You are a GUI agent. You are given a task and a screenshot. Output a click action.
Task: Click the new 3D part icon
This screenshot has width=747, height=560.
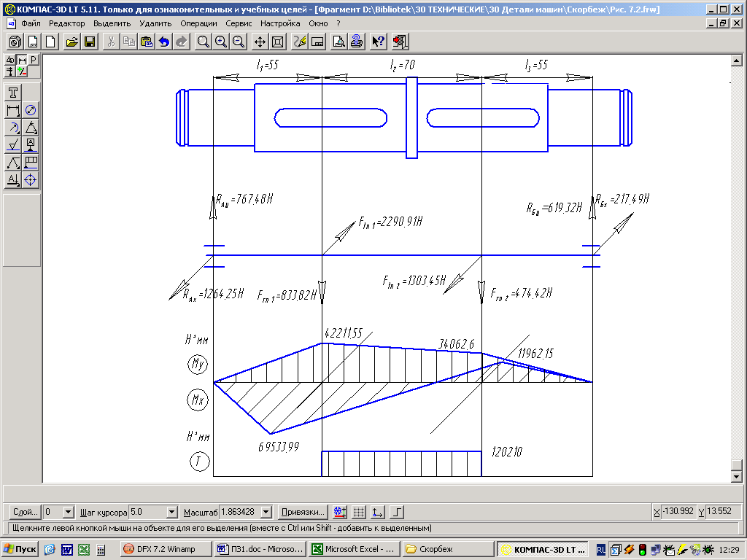point(15,42)
